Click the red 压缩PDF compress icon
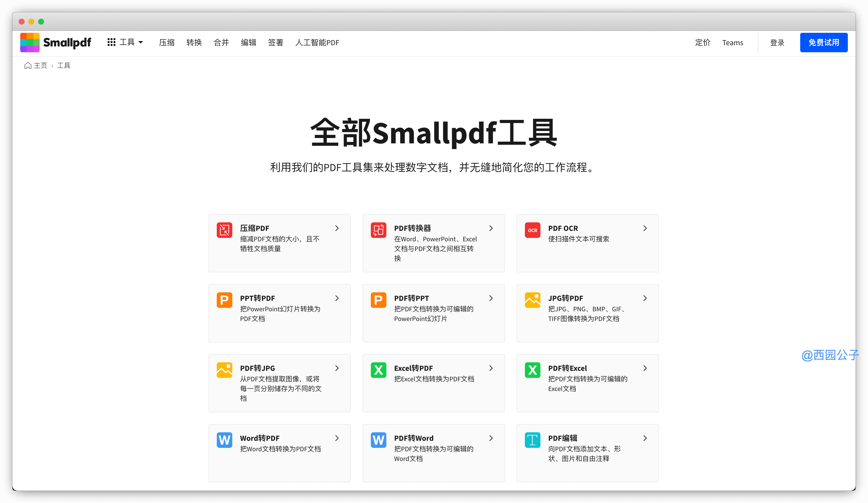 pyautogui.click(x=224, y=230)
